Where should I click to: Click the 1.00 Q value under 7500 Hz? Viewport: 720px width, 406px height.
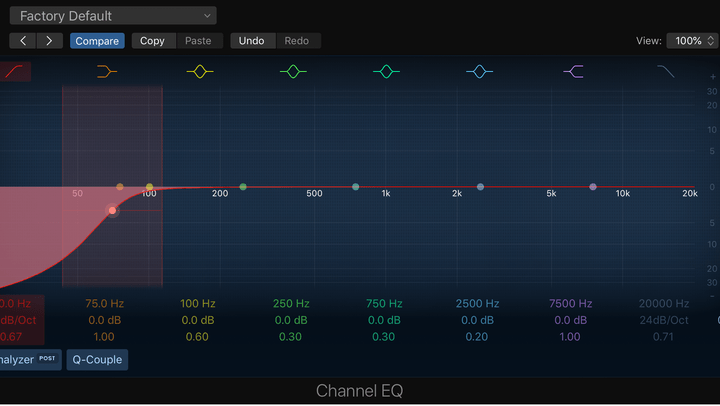[x=570, y=337]
